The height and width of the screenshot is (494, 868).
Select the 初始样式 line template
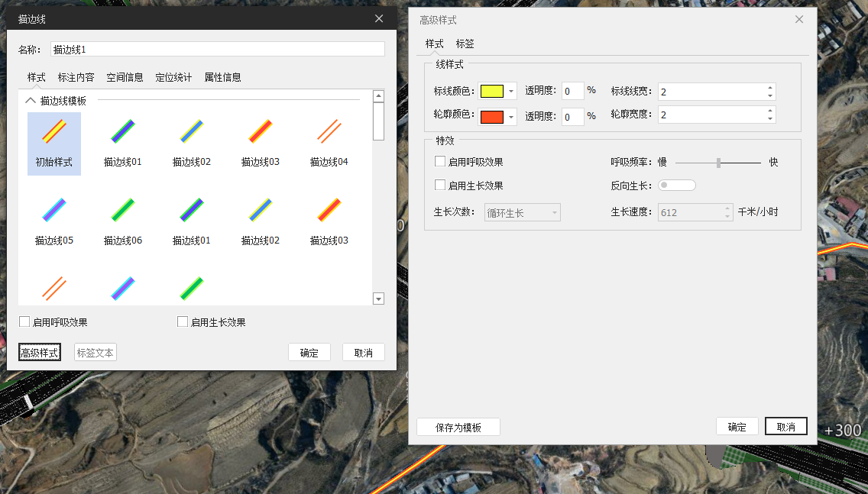53,133
